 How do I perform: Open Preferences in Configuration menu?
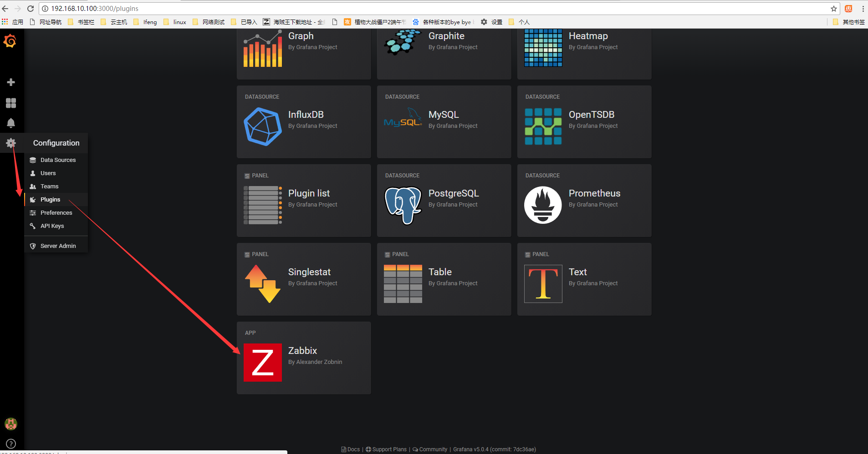[56, 213]
